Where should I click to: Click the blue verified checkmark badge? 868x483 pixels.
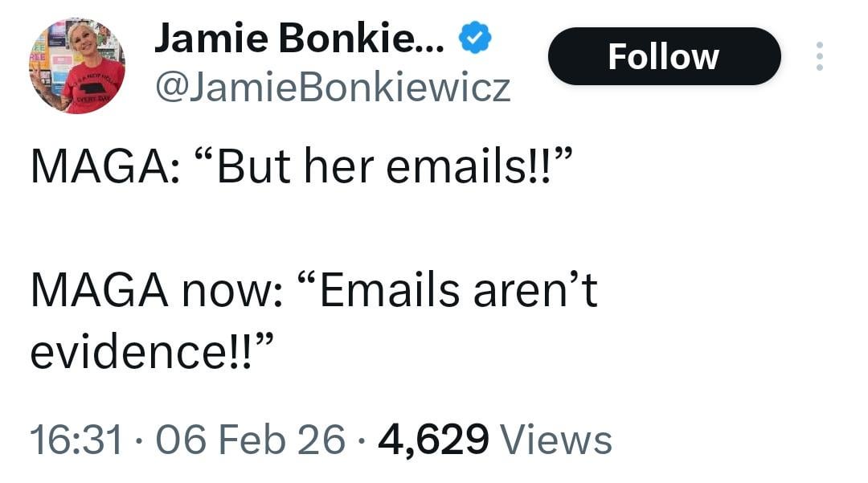pyautogui.click(x=474, y=39)
